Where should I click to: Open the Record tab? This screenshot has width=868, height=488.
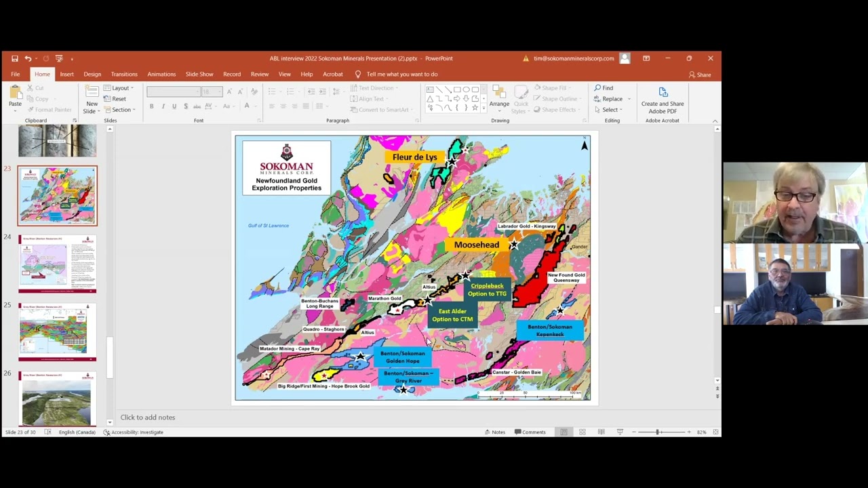(x=232, y=74)
